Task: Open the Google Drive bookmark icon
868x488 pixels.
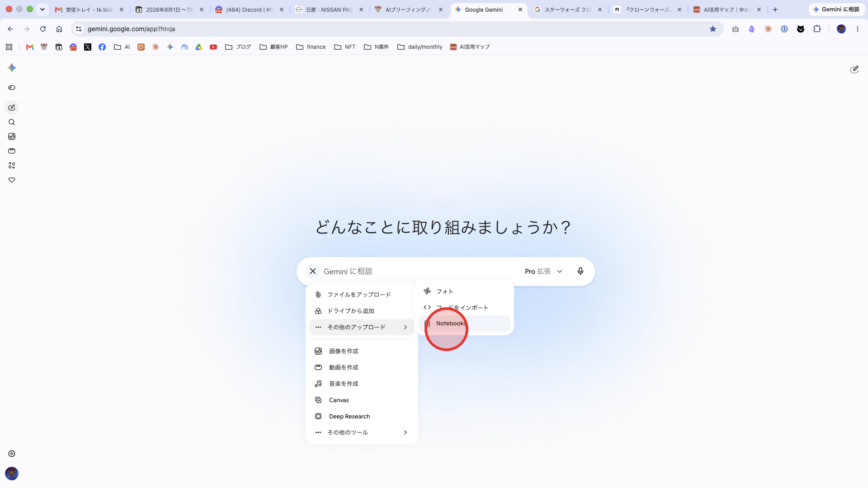Action: click(199, 47)
